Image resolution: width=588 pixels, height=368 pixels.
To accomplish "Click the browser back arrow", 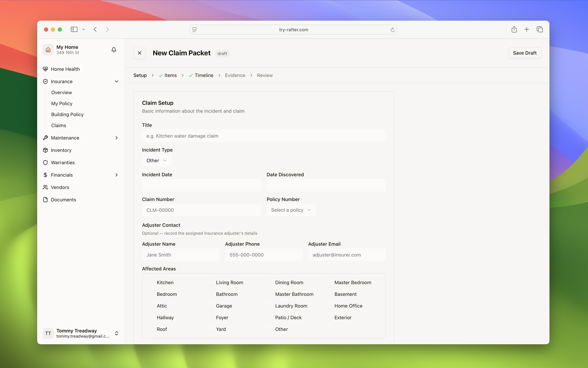I will (x=95, y=29).
